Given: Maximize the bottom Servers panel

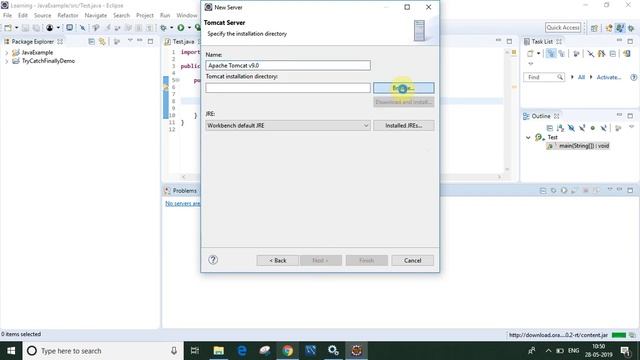Looking at the screenshot, I should 630,190.
